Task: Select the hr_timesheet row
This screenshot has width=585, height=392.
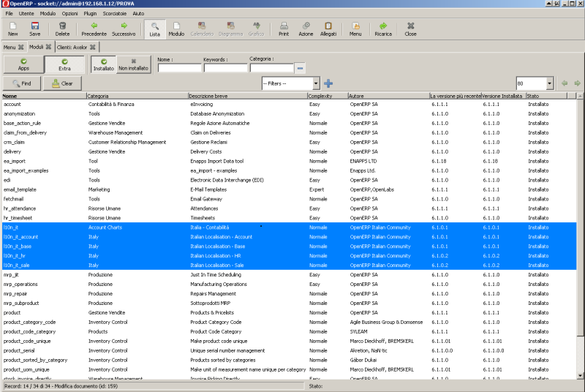Action: coord(289,218)
